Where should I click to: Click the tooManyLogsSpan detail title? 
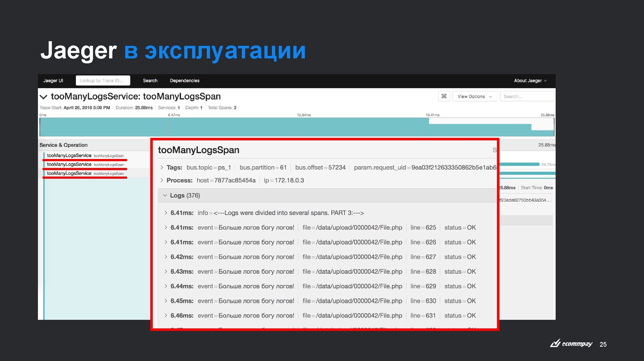click(199, 150)
